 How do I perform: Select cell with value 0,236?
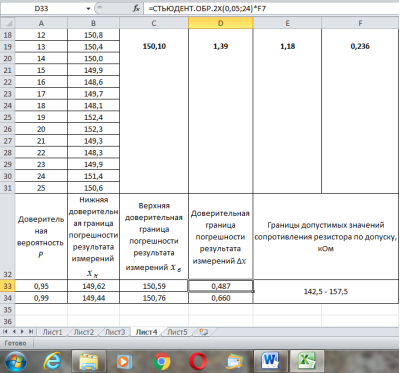(360, 46)
